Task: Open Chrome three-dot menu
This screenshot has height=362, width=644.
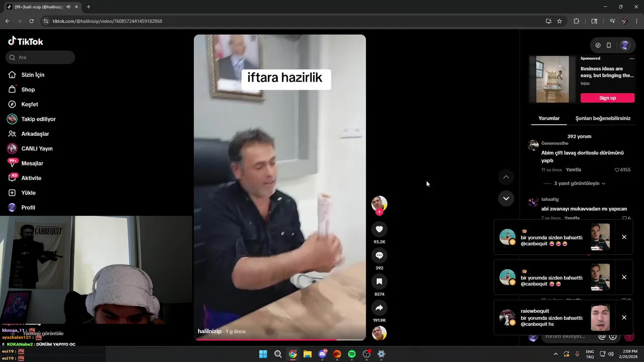Action: [636, 21]
